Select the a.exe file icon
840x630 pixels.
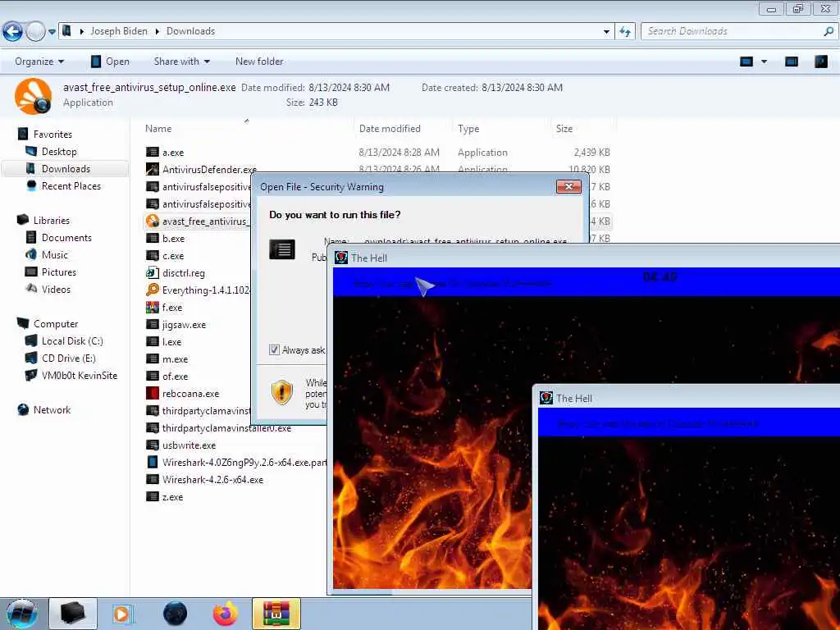point(153,152)
